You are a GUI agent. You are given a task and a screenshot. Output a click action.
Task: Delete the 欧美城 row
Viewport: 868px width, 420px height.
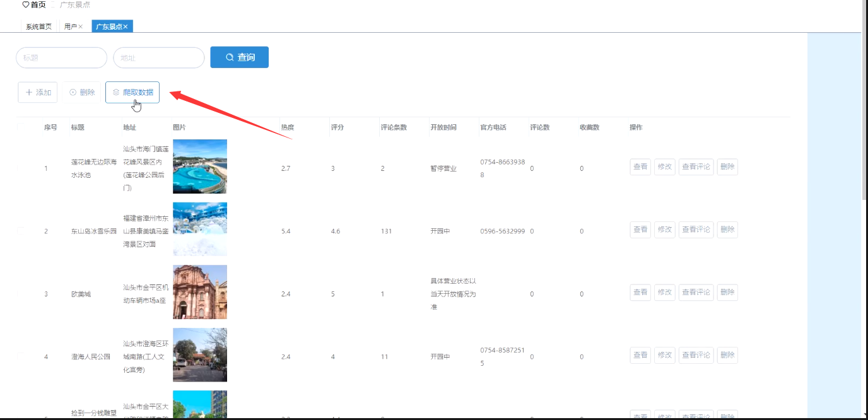(727, 292)
